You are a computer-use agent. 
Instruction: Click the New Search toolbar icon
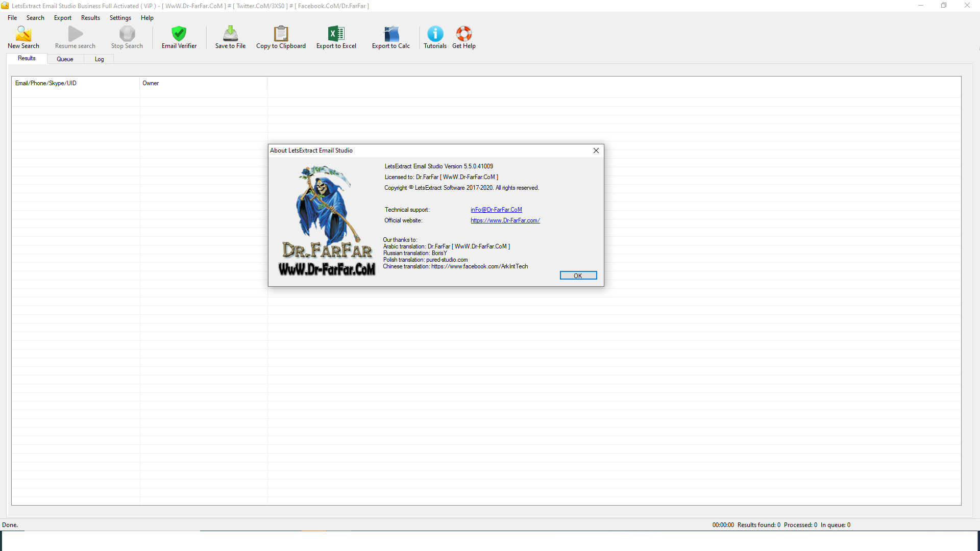coord(23,34)
